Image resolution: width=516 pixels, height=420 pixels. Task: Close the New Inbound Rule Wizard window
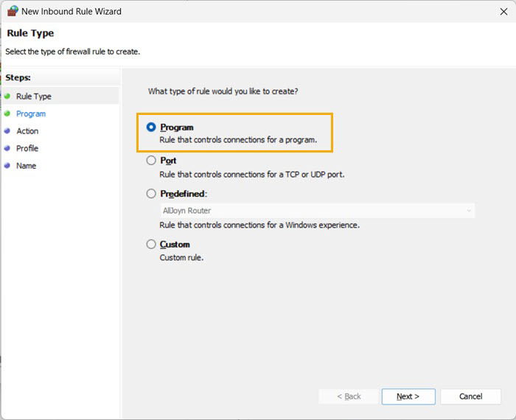(x=503, y=12)
